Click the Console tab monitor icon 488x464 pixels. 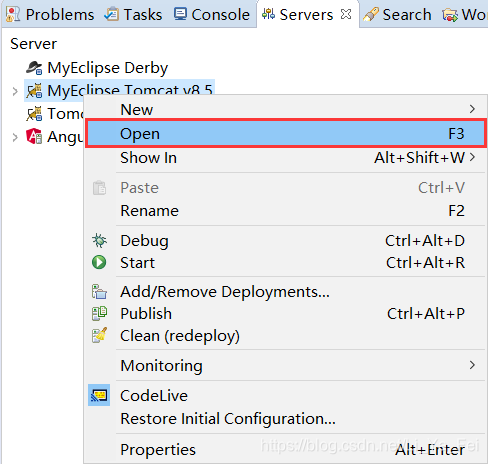coord(180,14)
